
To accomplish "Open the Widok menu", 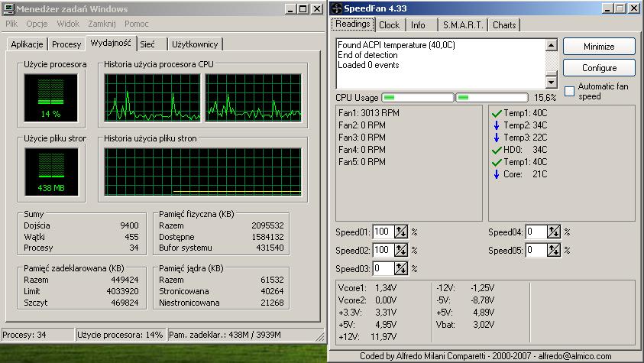I will (x=68, y=24).
